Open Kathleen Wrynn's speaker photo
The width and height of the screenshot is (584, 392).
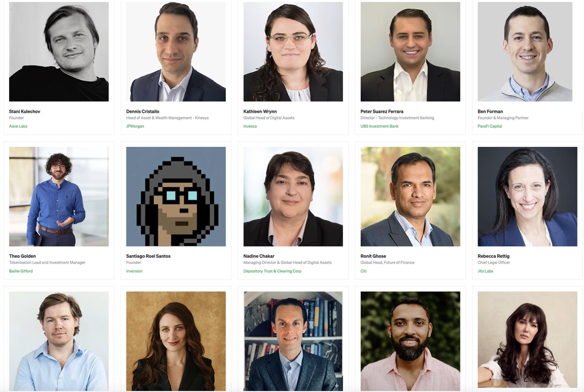293,52
